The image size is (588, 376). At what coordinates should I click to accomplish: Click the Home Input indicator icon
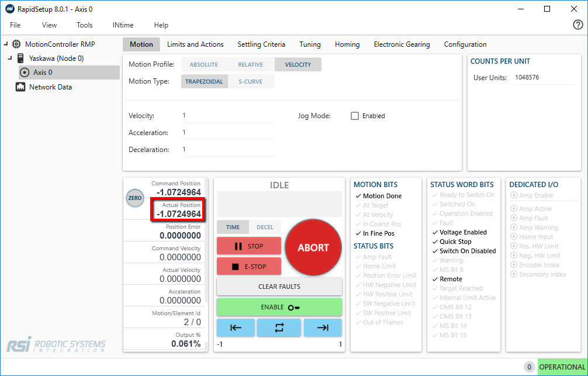click(514, 237)
